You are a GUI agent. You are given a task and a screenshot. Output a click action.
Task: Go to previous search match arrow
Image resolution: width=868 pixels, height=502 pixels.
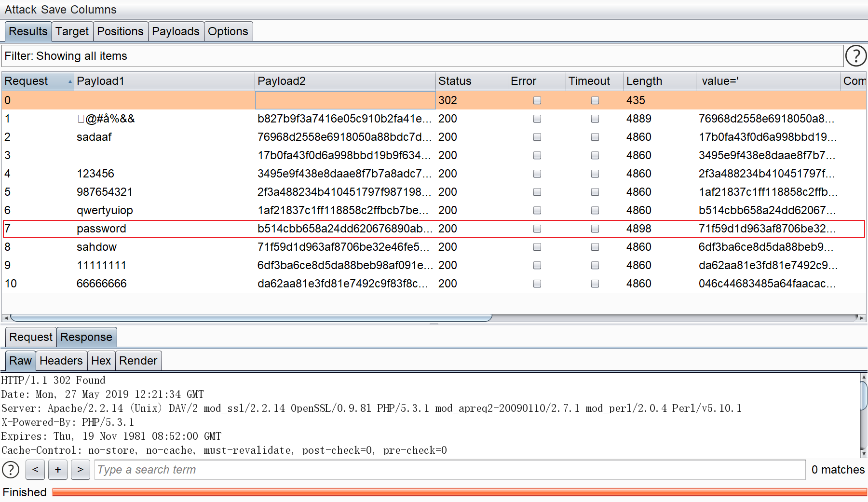pyautogui.click(x=35, y=469)
